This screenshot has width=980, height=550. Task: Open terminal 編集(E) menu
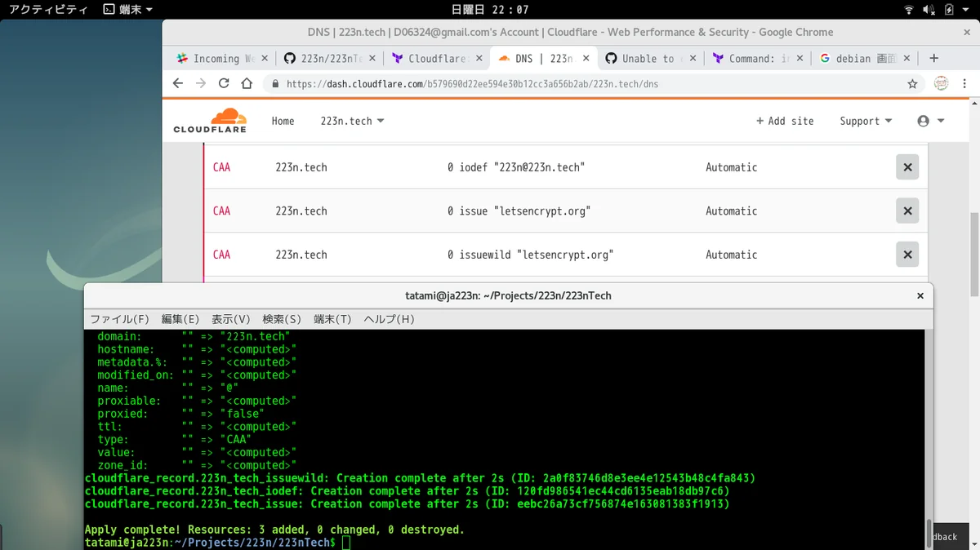click(x=180, y=319)
